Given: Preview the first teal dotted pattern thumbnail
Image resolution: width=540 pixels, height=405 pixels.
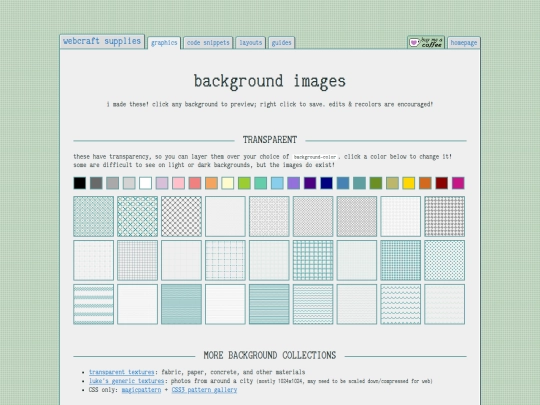Looking at the screenshot, I should coord(93,216).
